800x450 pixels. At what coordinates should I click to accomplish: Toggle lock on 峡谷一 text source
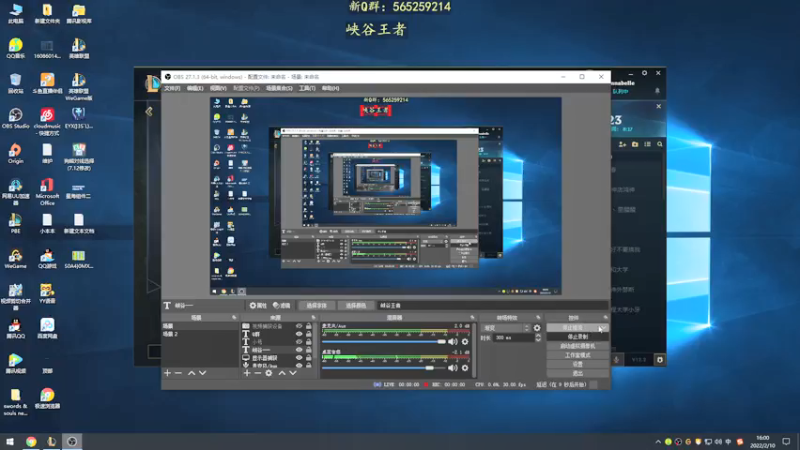pos(309,350)
